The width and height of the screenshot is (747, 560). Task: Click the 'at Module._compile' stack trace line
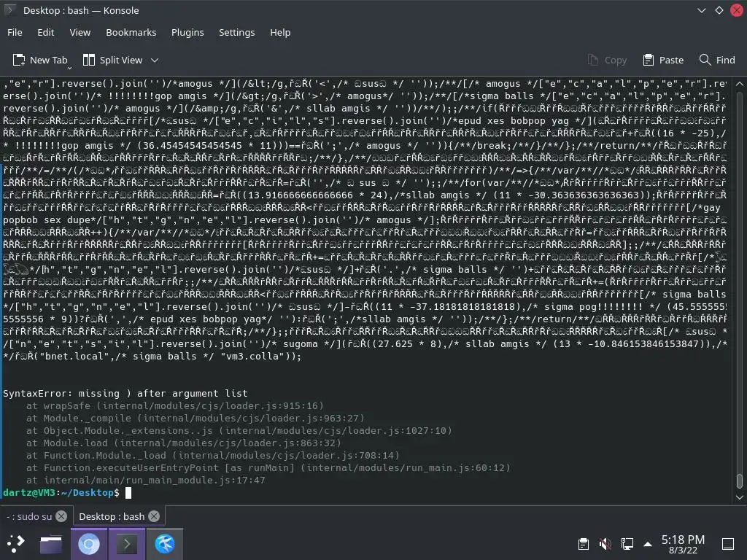(x=196, y=418)
